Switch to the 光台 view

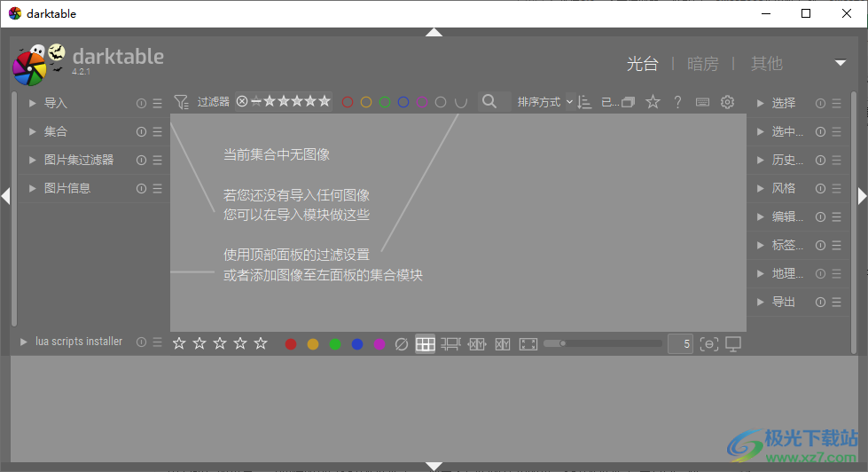642,64
